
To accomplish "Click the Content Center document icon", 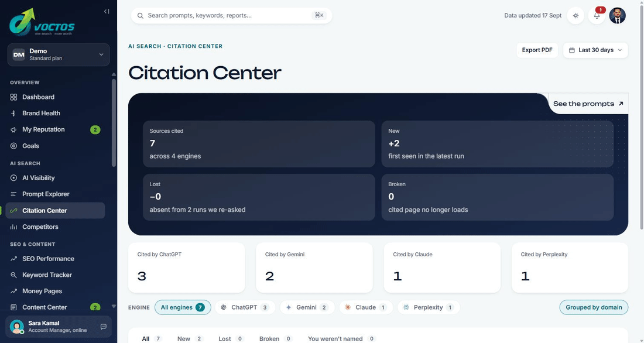I will (x=13, y=307).
